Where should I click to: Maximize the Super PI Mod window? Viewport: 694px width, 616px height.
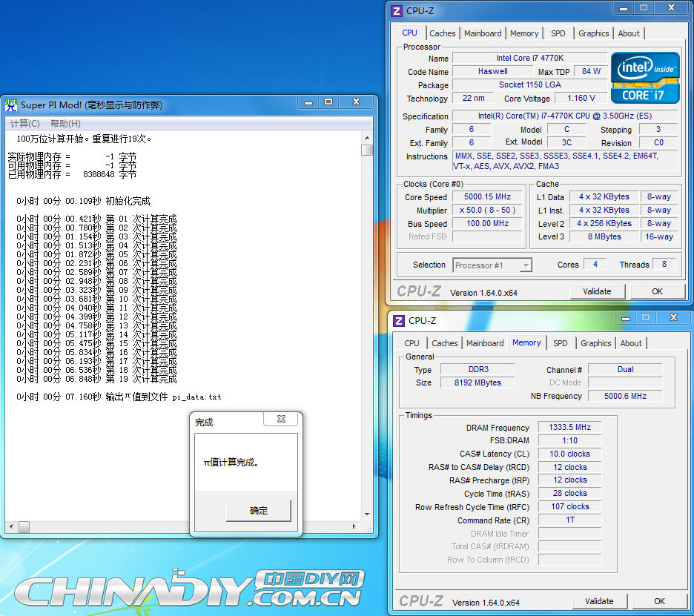[x=328, y=102]
